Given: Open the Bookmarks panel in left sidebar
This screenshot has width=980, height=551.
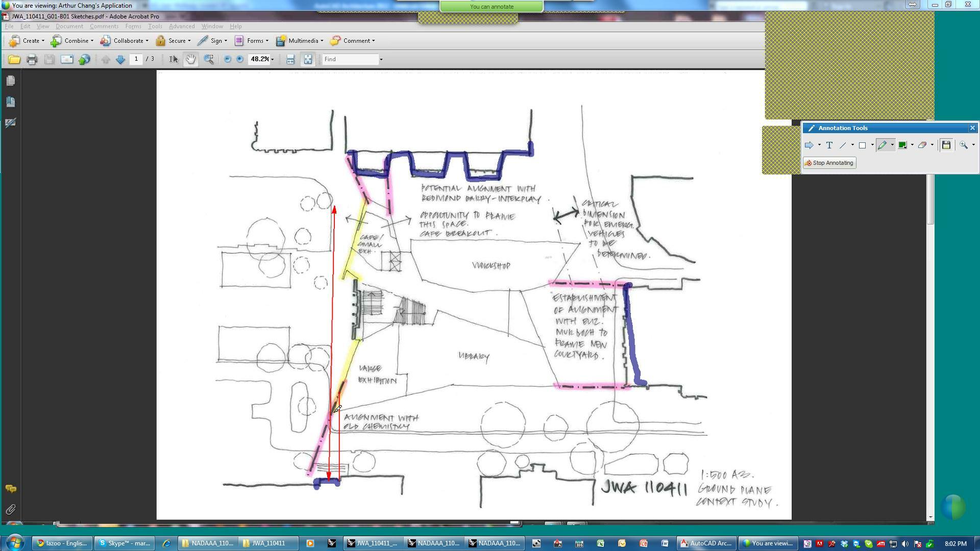Looking at the screenshot, I should 11,102.
